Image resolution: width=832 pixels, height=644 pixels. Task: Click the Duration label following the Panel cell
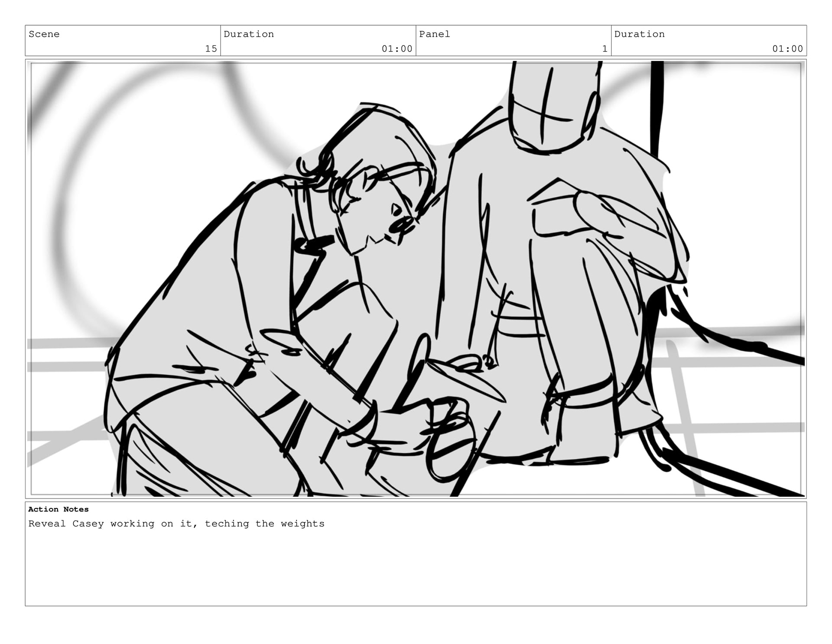coord(639,34)
